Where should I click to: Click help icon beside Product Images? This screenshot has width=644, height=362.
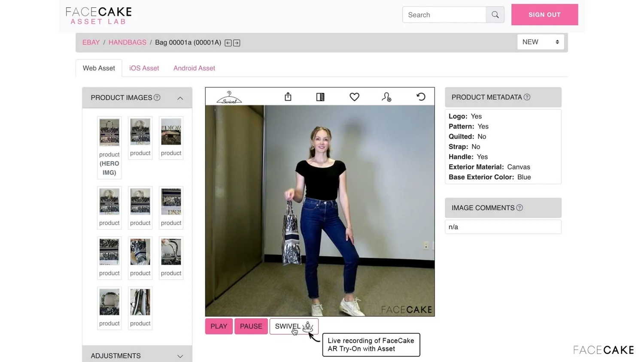(157, 98)
